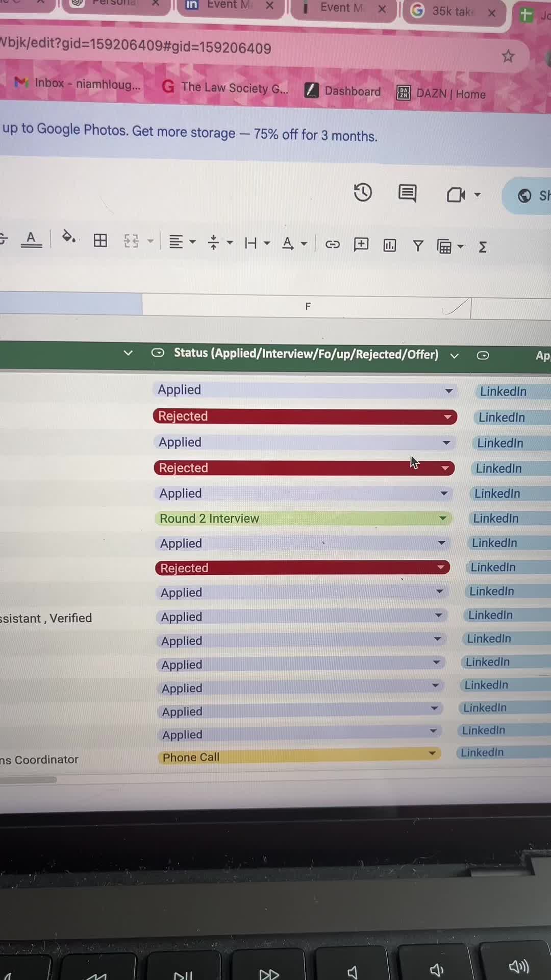The image size is (551, 980).
Task: Close the LinkedIn Event tab
Action: pos(270,6)
